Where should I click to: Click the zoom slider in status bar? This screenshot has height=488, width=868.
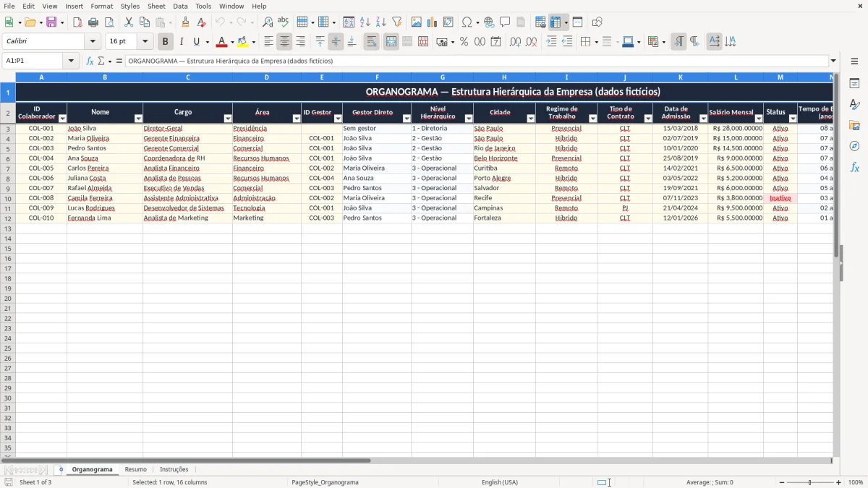(x=809, y=482)
